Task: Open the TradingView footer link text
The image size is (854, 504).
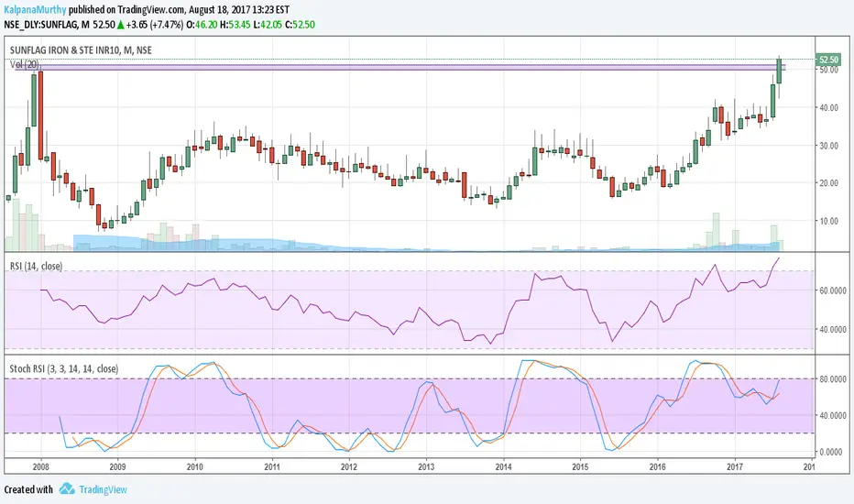Action: coord(103,489)
